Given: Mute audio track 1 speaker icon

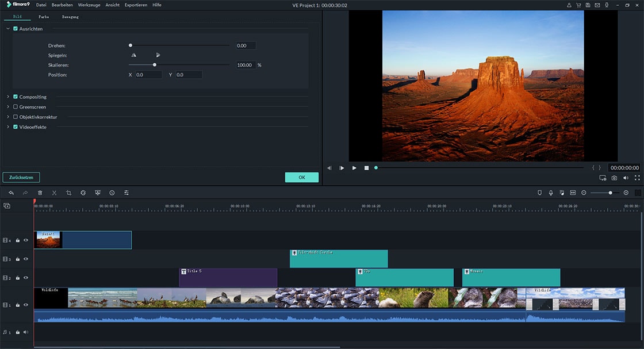Looking at the screenshot, I should [26, 332].
